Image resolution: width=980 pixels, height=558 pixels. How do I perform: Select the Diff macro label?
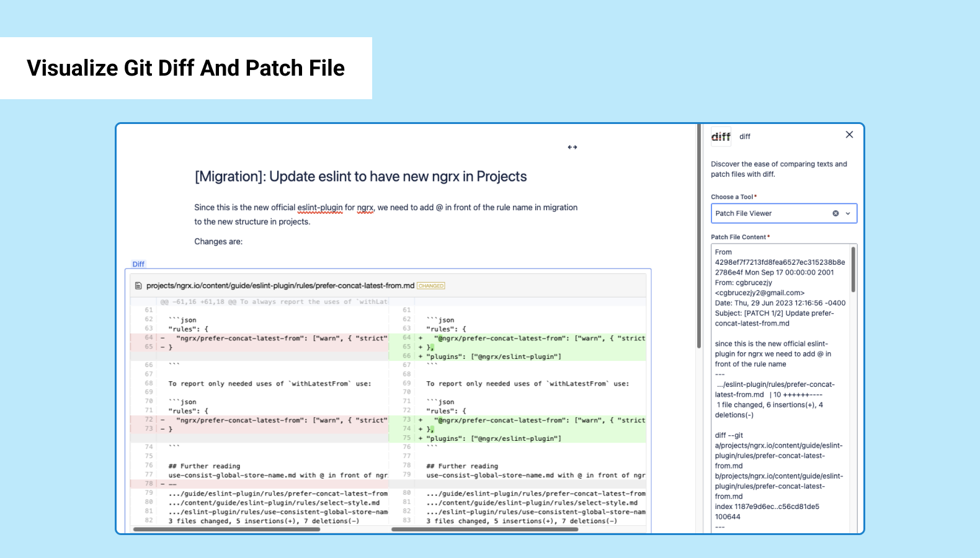pos(138,264)
